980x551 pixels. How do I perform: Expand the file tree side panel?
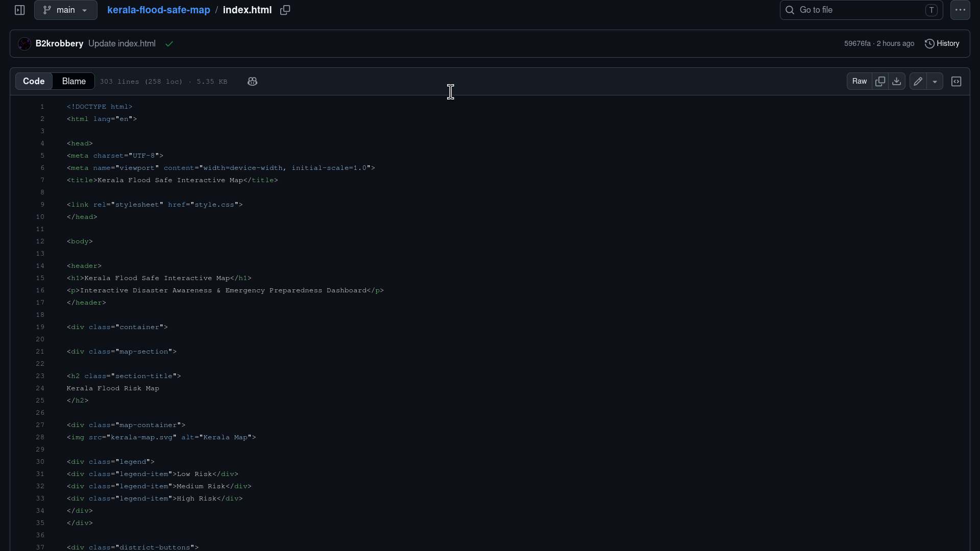click(x=19, y=10)
